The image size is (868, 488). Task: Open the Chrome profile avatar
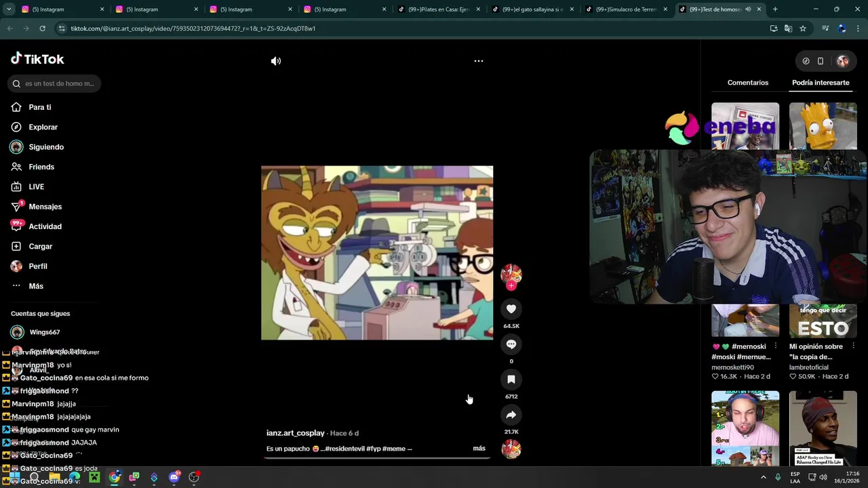pos(842,28)
